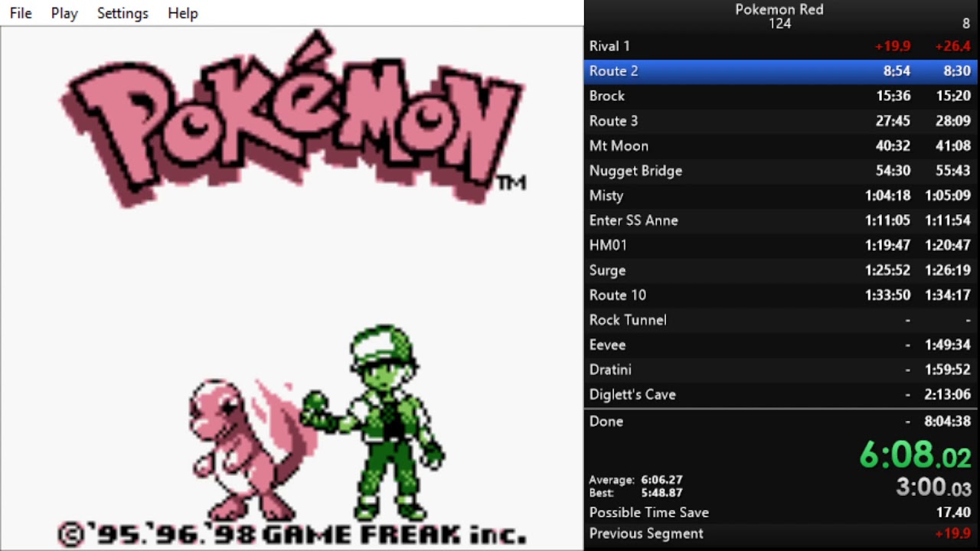
Task: Click Route 10 time 1:34:17
Action: (948, 295)
